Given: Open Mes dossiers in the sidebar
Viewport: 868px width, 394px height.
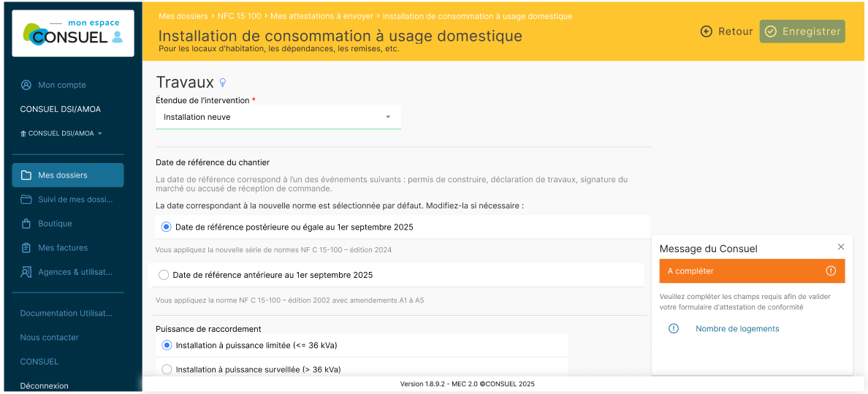Looking at the screenshot, I should [68, 175].
